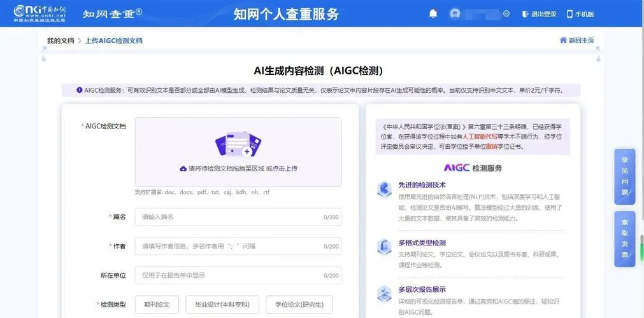Expand the user account dropdown arrow

(x=506, y=13)
